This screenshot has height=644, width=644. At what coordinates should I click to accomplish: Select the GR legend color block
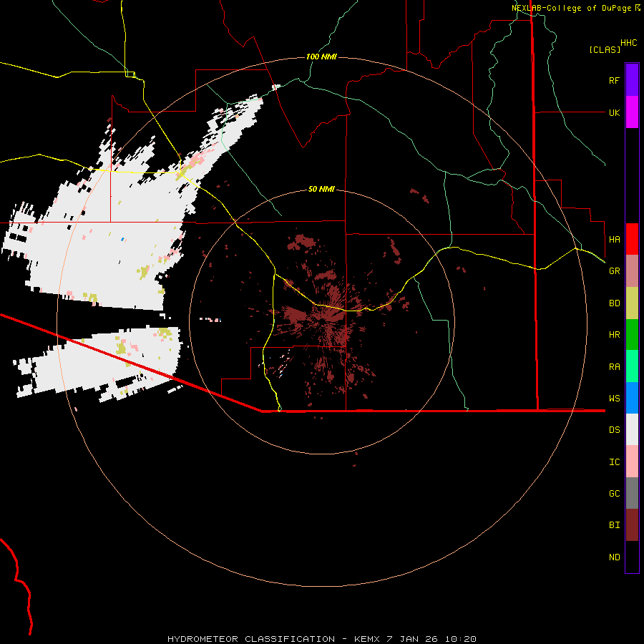coord(632,271)
